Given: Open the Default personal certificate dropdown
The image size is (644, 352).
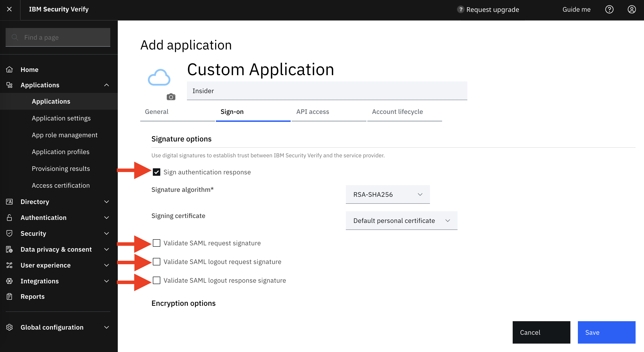Looking at the screenshot, I should [401, 220].
